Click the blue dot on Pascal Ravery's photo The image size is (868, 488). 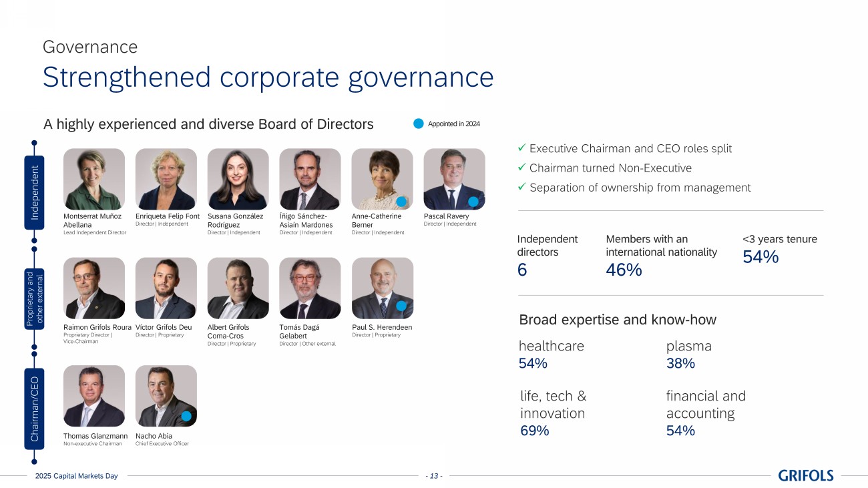tap(473, 202)
